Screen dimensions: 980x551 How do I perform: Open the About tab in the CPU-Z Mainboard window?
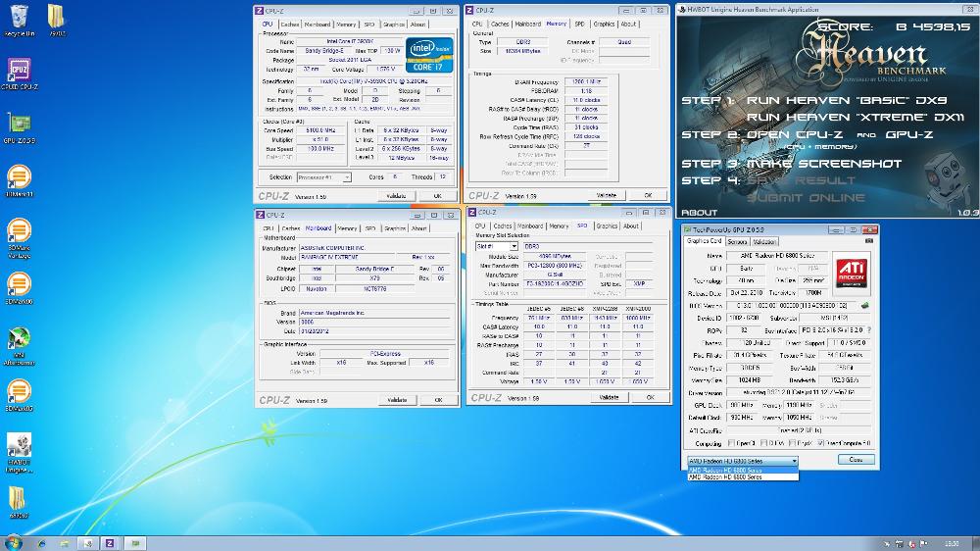[x=418, y=228]
